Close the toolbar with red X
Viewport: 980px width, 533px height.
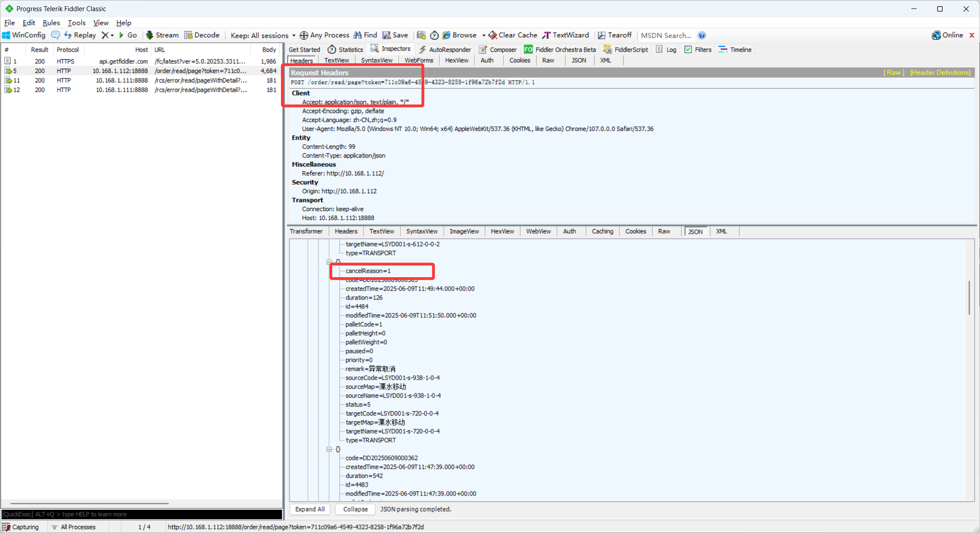click(972, 35)
